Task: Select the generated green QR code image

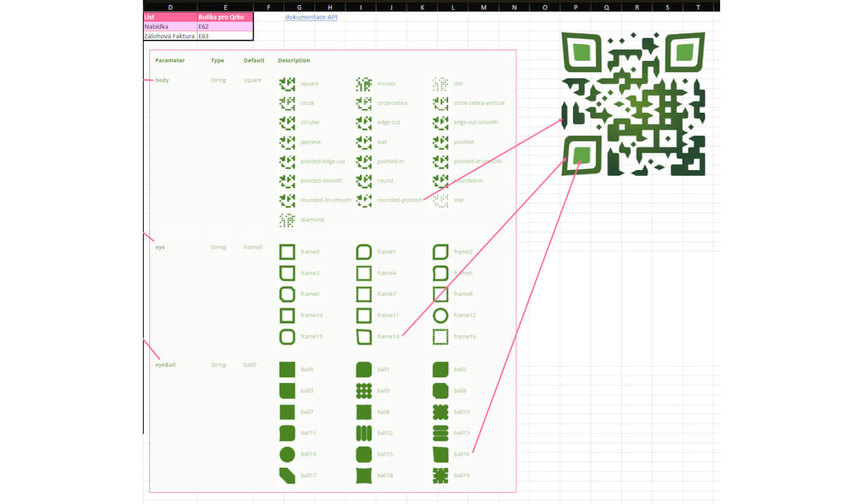Action: tap(633, 104)
